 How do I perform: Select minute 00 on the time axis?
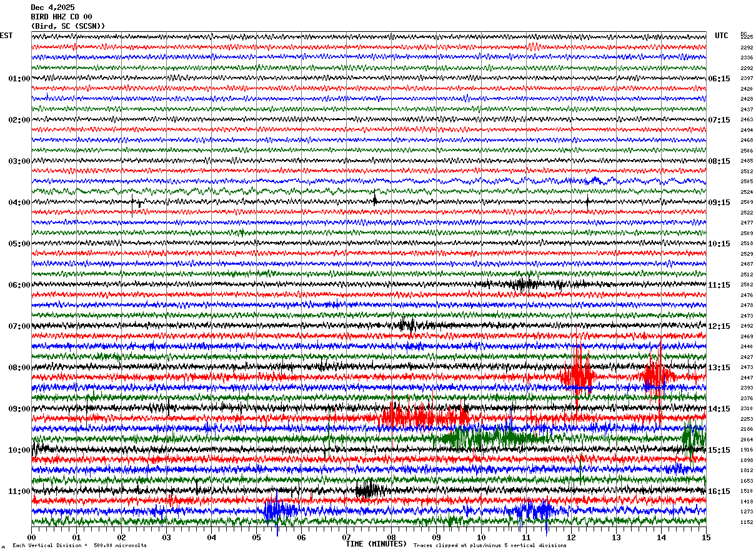(x=31, y=537)
